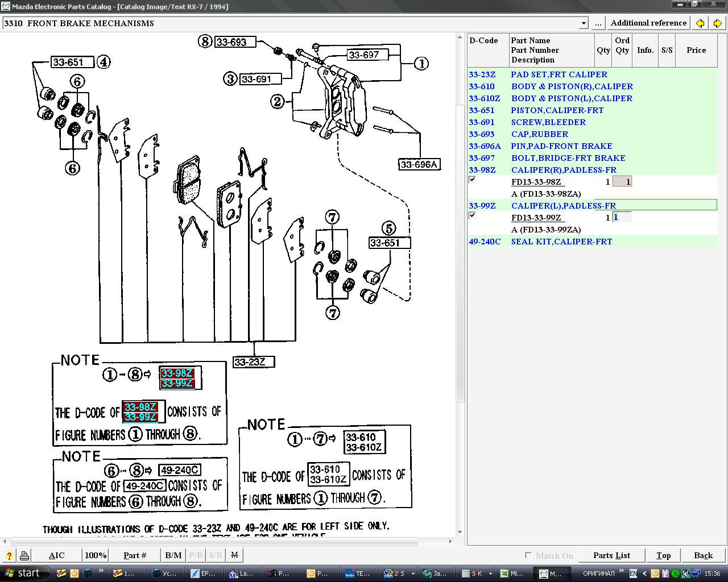
Task: Click the Ord Qty field for FD13-33-99Z
Action: (622, 217)
